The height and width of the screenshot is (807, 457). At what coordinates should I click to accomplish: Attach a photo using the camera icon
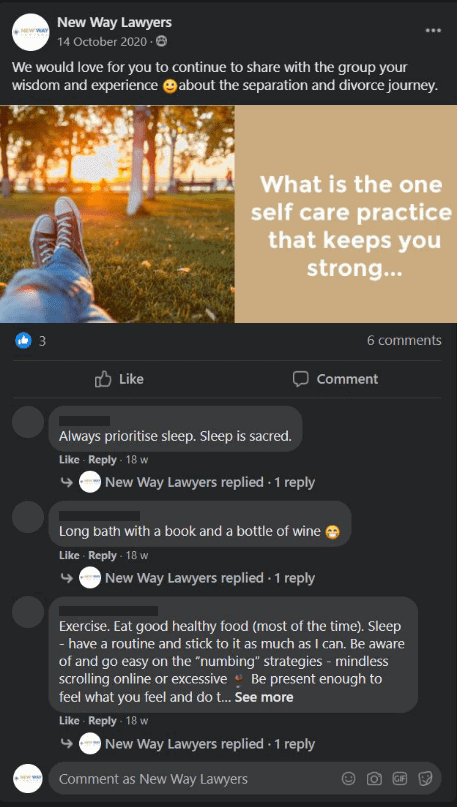[x=374, y=778]
